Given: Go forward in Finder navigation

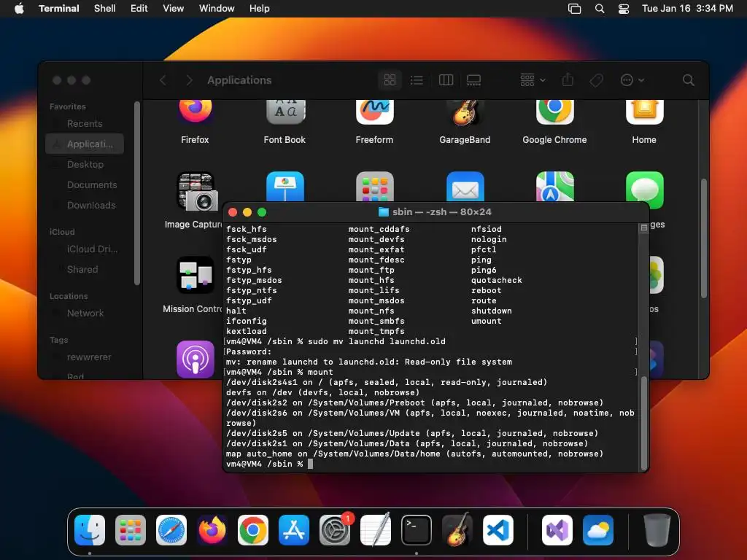Looking at the screenshot, I should (189, 80).
